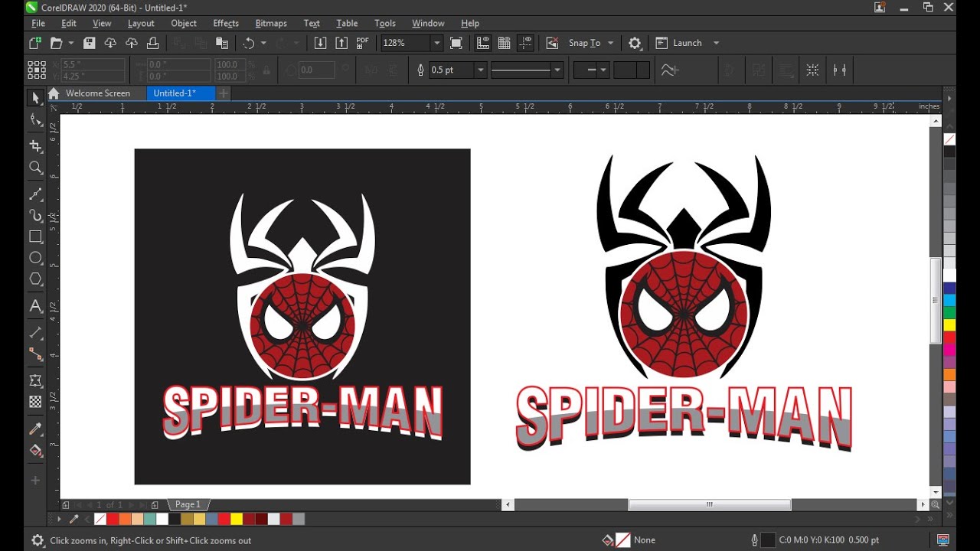980x551 pixels.
Task: Select the Text tool
Action: tap(35, 306)
